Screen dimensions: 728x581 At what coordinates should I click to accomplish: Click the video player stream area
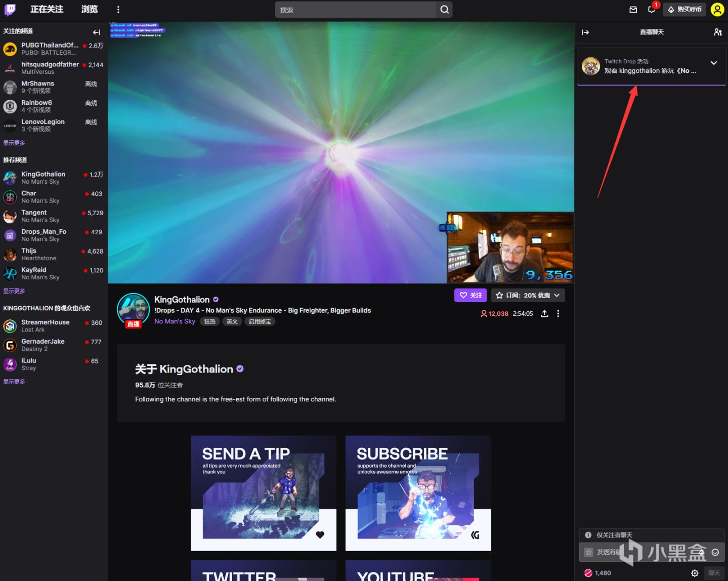pos(341,152)
